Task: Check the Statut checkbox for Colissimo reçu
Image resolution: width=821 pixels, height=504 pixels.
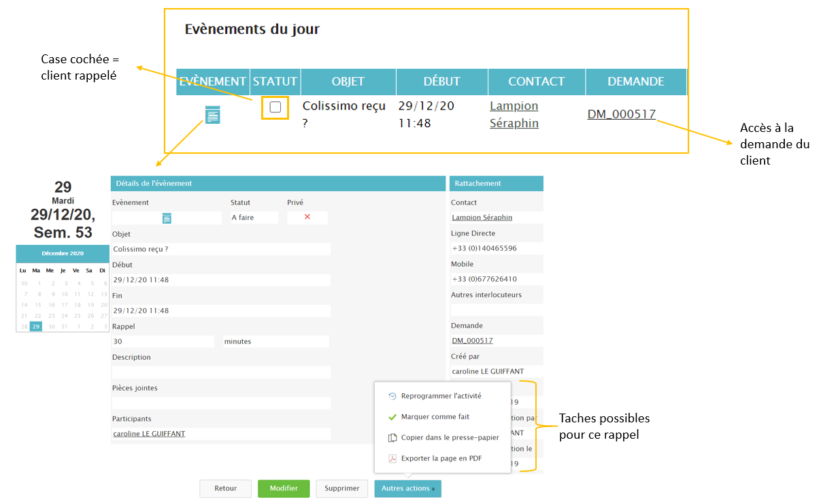Action: [275, 107]
